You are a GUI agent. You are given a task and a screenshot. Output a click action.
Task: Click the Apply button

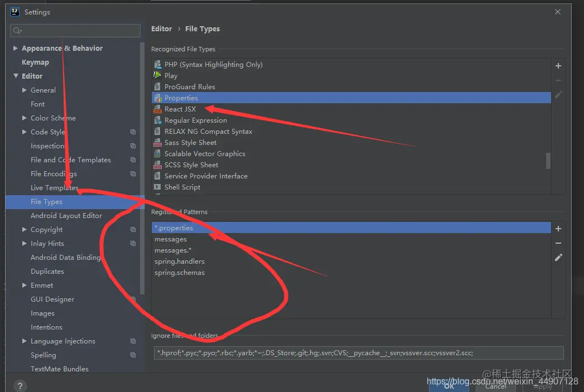[543, 386]
